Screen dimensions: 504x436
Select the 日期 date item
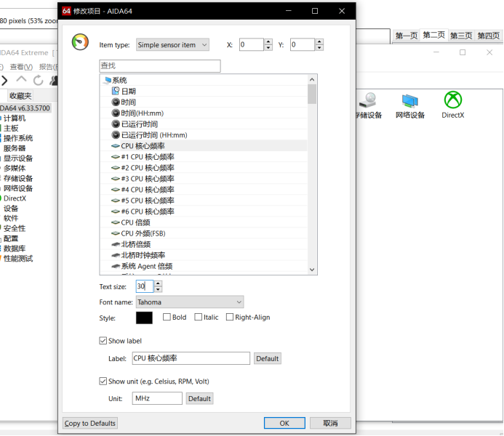pyautogui.click(x=128, y=92)
